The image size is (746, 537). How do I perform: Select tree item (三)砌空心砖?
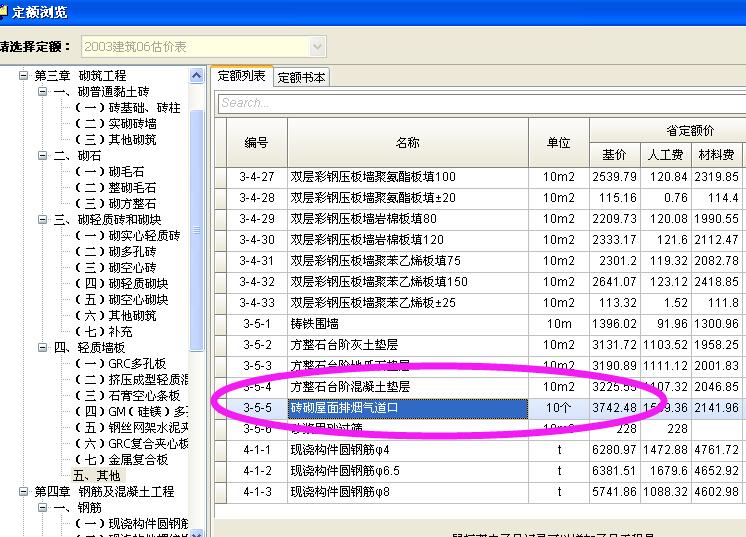(116, 268)
